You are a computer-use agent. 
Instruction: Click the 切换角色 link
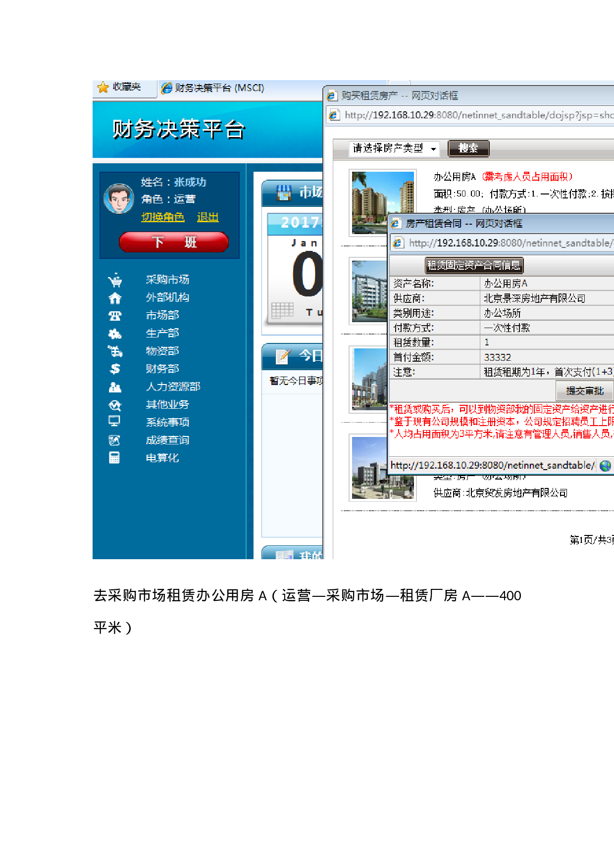(163, 217)
